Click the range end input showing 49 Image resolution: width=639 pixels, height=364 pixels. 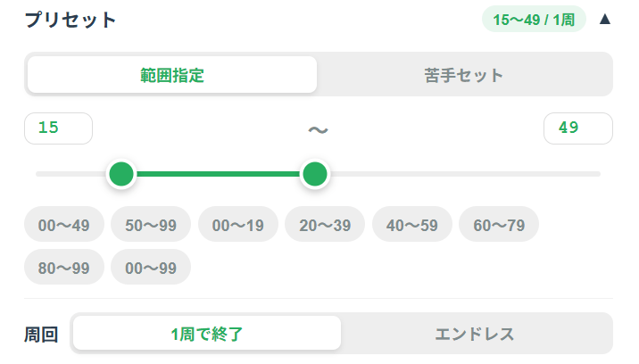click(x=577, y=128)
